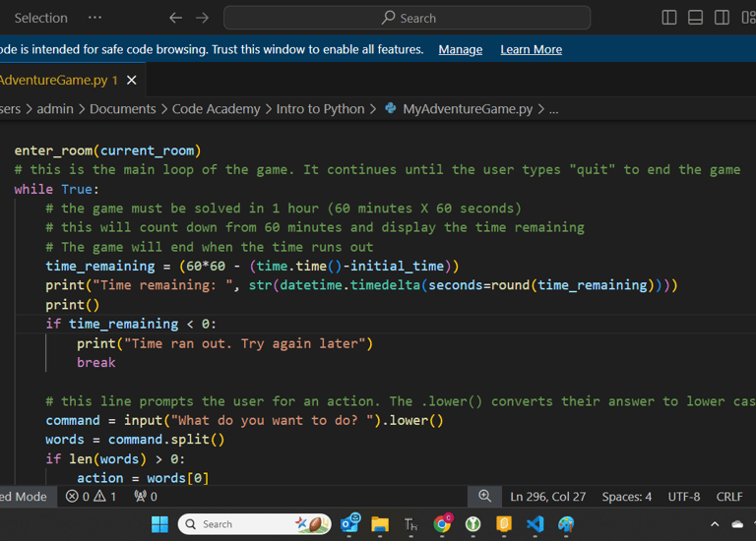Go back with the left arrow
This screenshot has width=756, height=541.
click(x=175, y=18)
